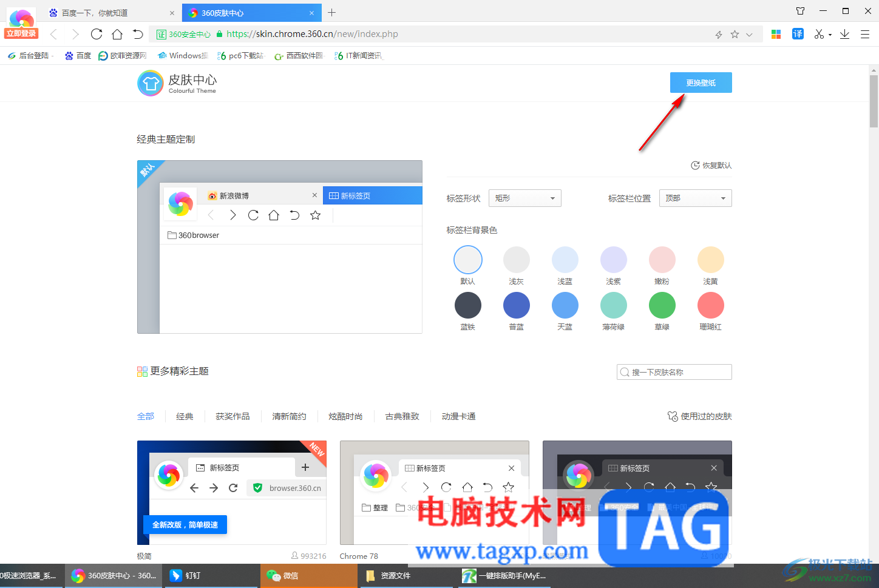The height and width of the screenshot is (588, 879).
Task: Expand the address bar dropdown chevron
Action: (749, 35)
